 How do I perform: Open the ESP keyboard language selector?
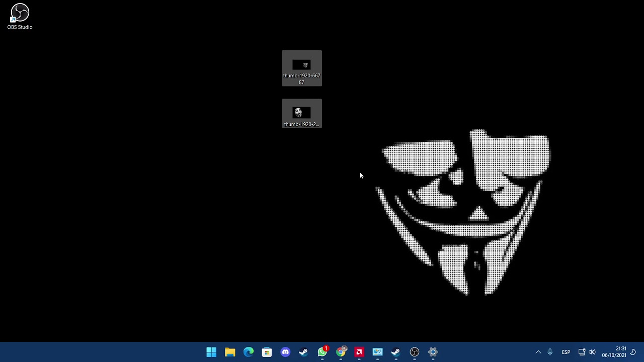[x=566, y=352]
